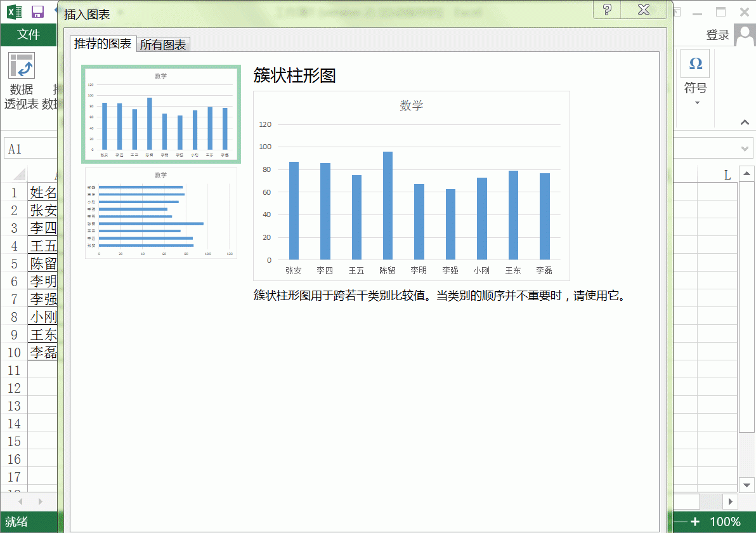This screenshot has height=533, width=756.
Task: Open the 文件 ribbon tab
Action: click(x=28, y=35)
